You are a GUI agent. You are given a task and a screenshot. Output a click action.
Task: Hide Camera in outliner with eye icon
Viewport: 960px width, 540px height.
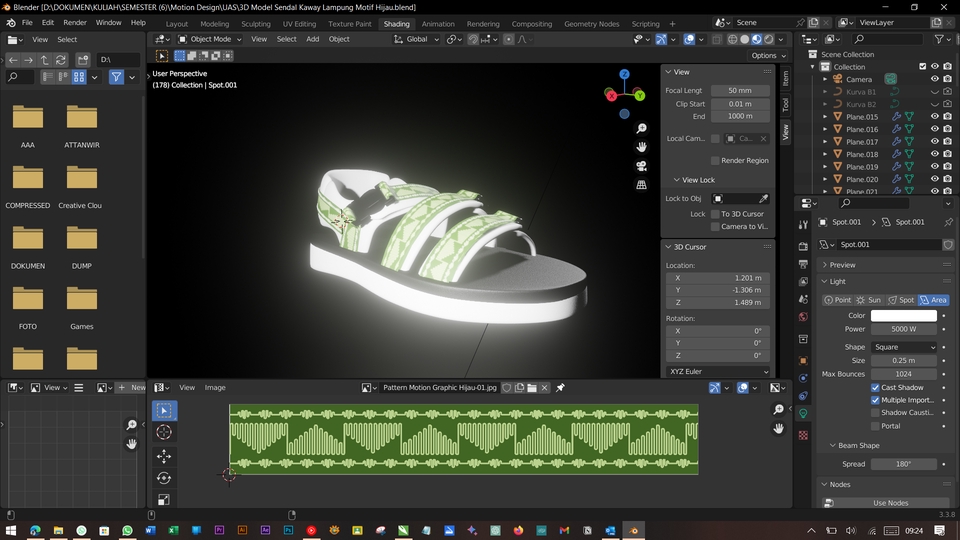pos(934,79)
